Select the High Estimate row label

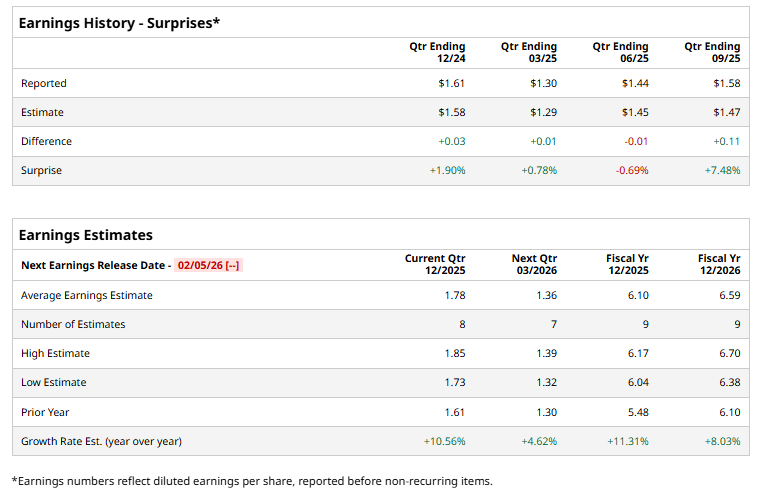[55, 353]
